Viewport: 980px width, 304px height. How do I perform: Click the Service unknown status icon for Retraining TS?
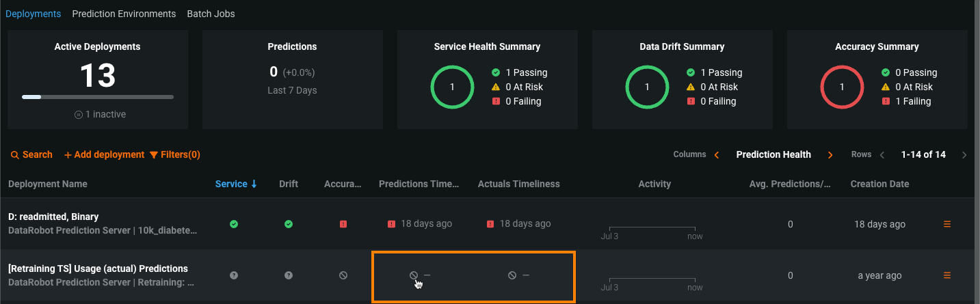234,275
